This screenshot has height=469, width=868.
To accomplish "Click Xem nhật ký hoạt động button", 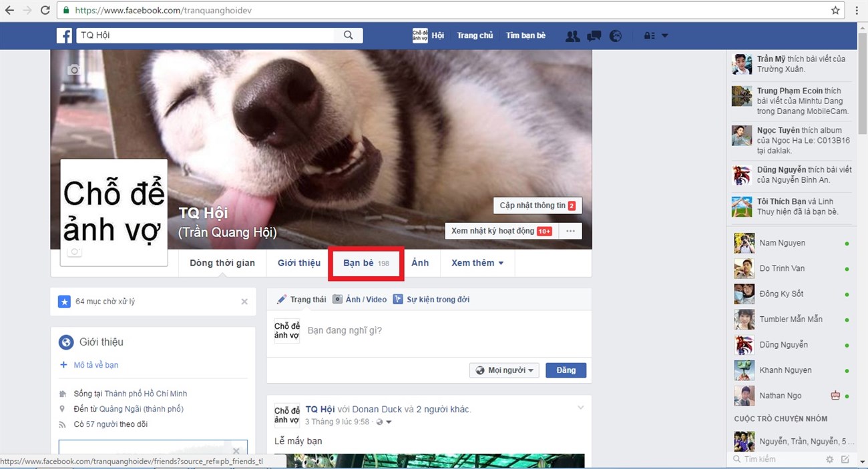I will (502, 231).
